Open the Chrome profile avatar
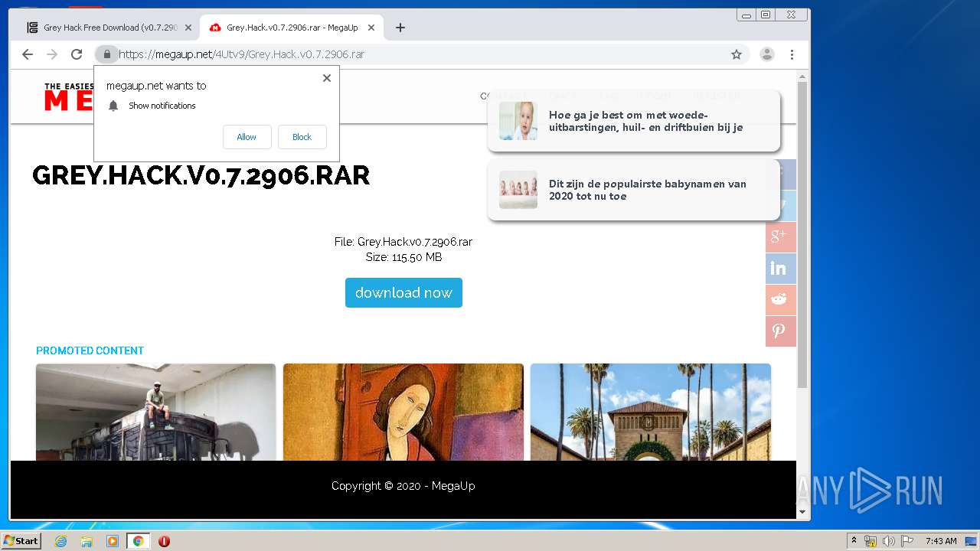 (766, 54)
